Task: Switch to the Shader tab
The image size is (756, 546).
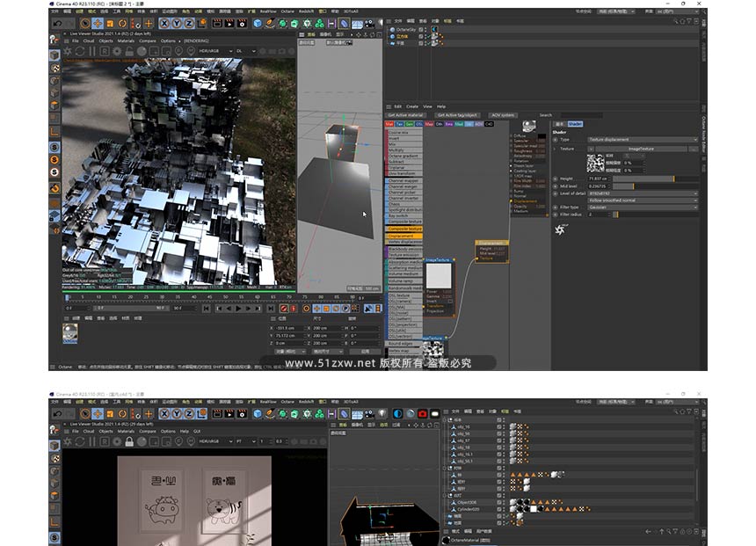Action: coord(575,124)
